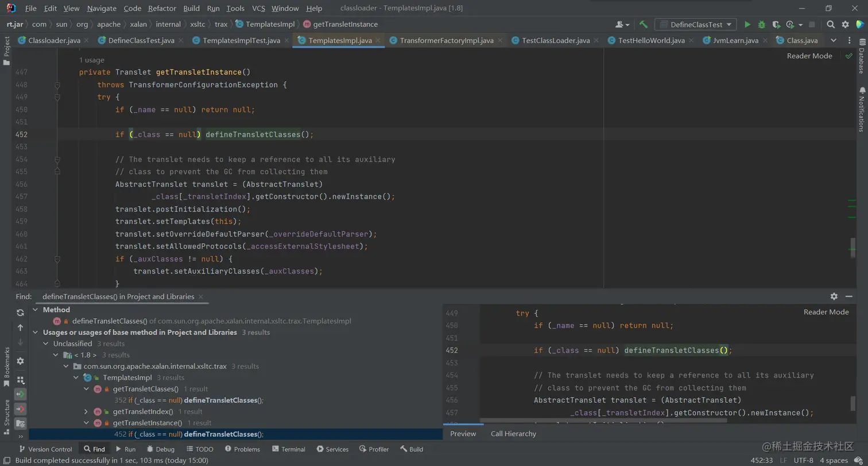Toggle show import statements folder filter
Image resolution: width=868 pixels, height=466 pixels.
pyautogui.click(x=20, y=423)
